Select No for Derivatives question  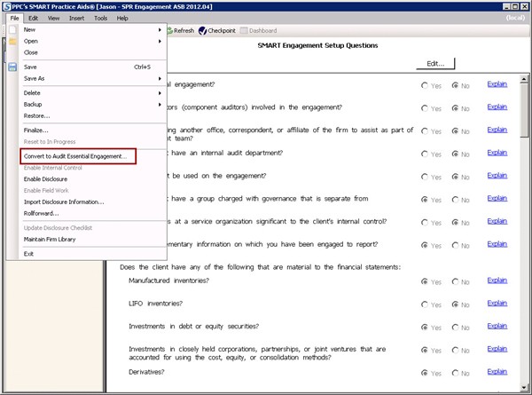pos(455,373)
